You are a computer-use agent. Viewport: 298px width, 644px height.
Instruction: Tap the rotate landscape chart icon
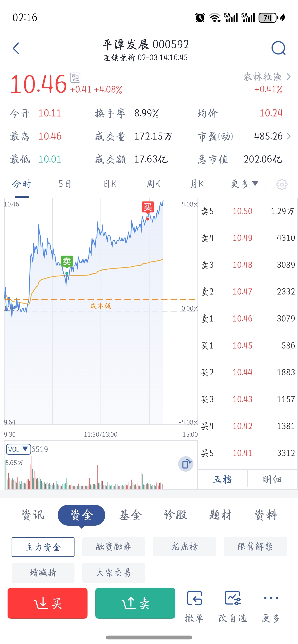tap(186, 464)
